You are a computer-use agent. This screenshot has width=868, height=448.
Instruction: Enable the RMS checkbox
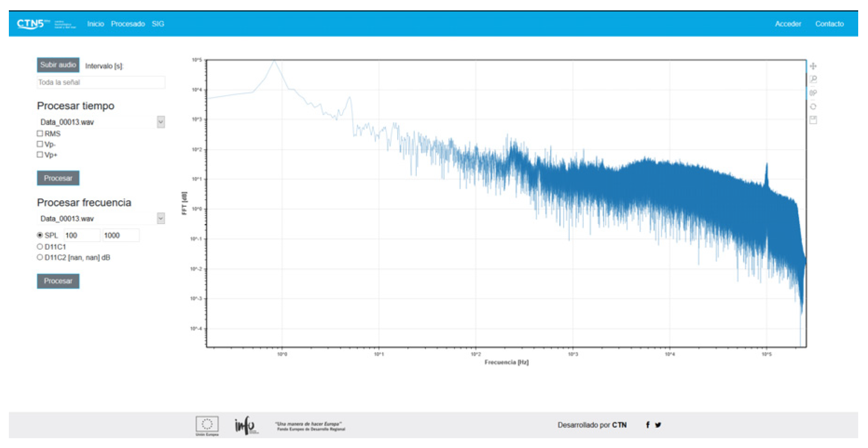point(40,133)
